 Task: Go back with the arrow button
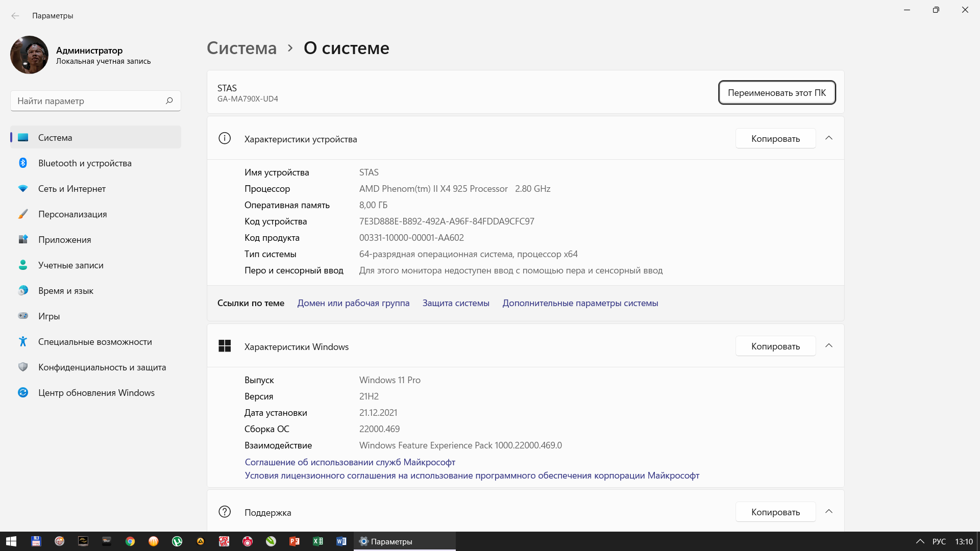click(x=15, y=16)
